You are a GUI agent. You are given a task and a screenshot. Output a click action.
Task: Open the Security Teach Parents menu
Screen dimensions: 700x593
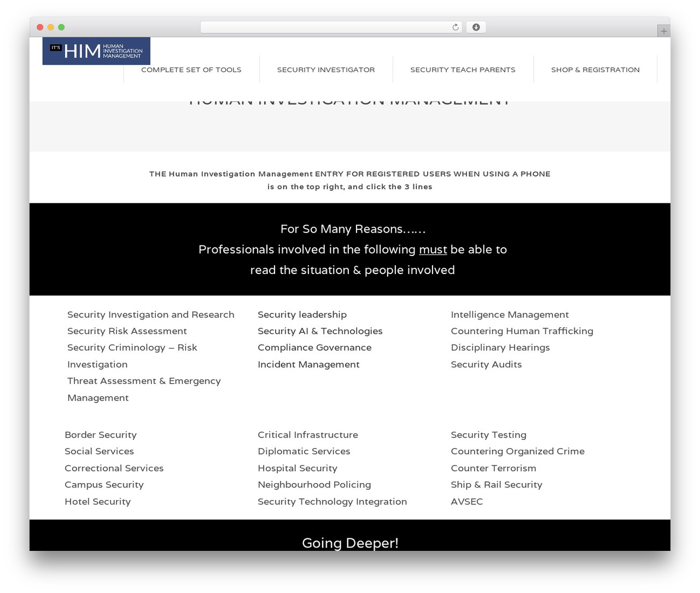[x=463, y=69]
